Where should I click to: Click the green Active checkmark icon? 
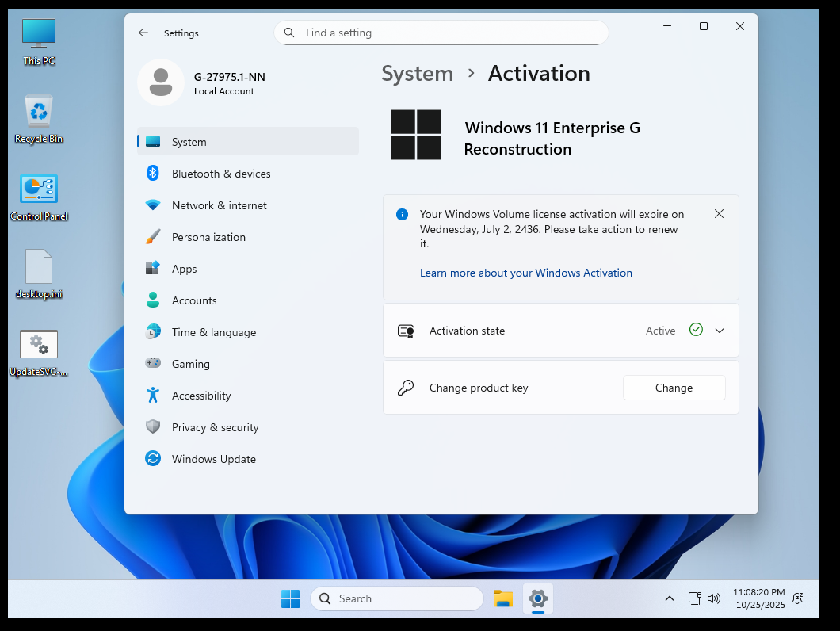(x=696, y=330)
